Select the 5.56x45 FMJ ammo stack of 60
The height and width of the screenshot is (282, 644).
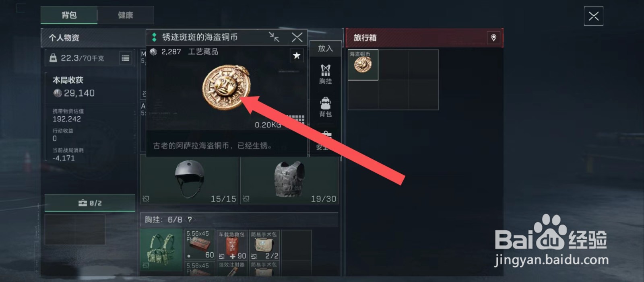click(200, 245)
